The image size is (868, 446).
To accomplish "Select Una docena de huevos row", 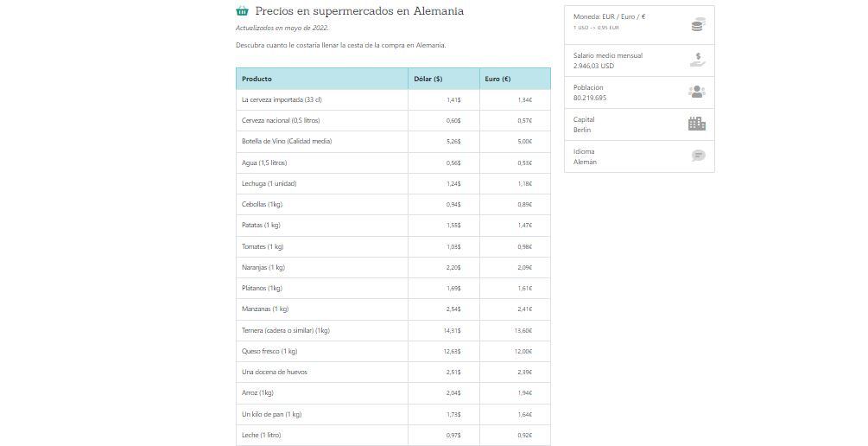I will tap(275, 373).
